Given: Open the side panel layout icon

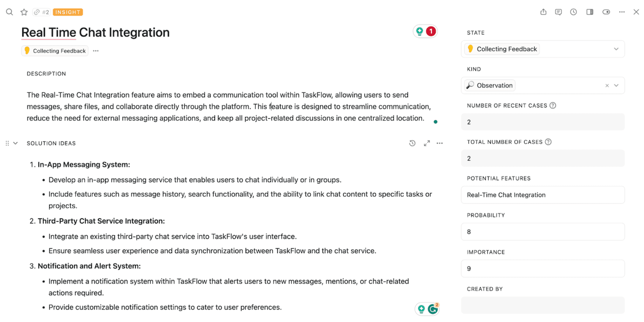Looking at the screenshot, I should (589, 12).
